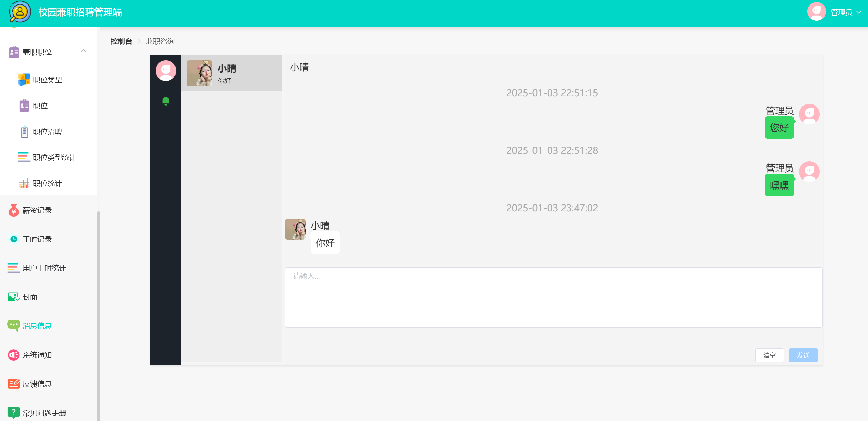Click the 您好 green message bubble
This screenshot has width=868, height=421.
tap(779, 128)
